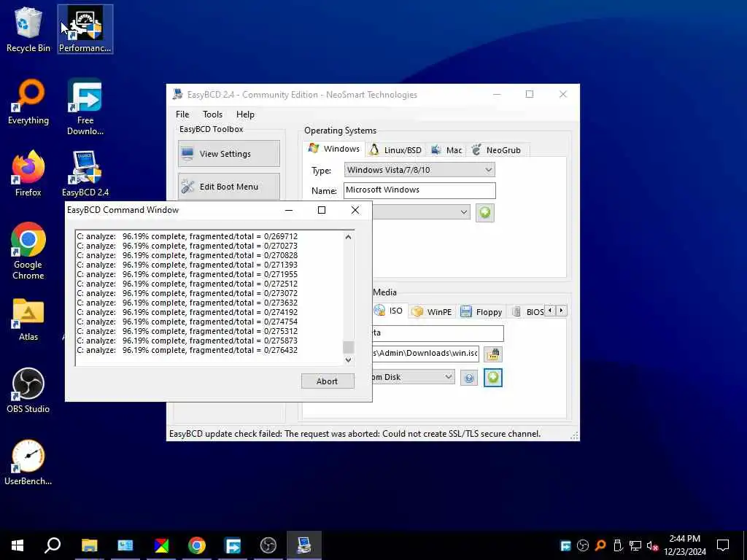Viewport: 747px width, 560px height.
Task: Abort the running analyze command
Action: (328, 381)
